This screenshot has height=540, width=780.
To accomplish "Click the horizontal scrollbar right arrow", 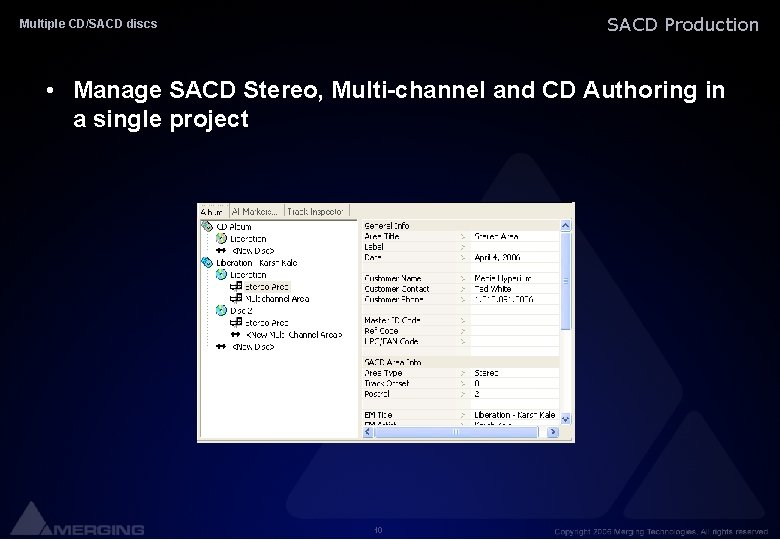I will (x=553, y=432).
